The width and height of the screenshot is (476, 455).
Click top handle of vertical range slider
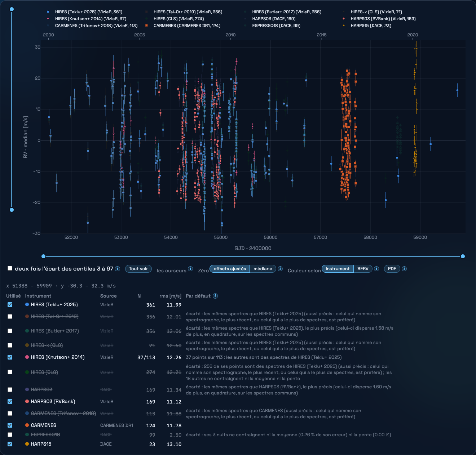(12, 9)
